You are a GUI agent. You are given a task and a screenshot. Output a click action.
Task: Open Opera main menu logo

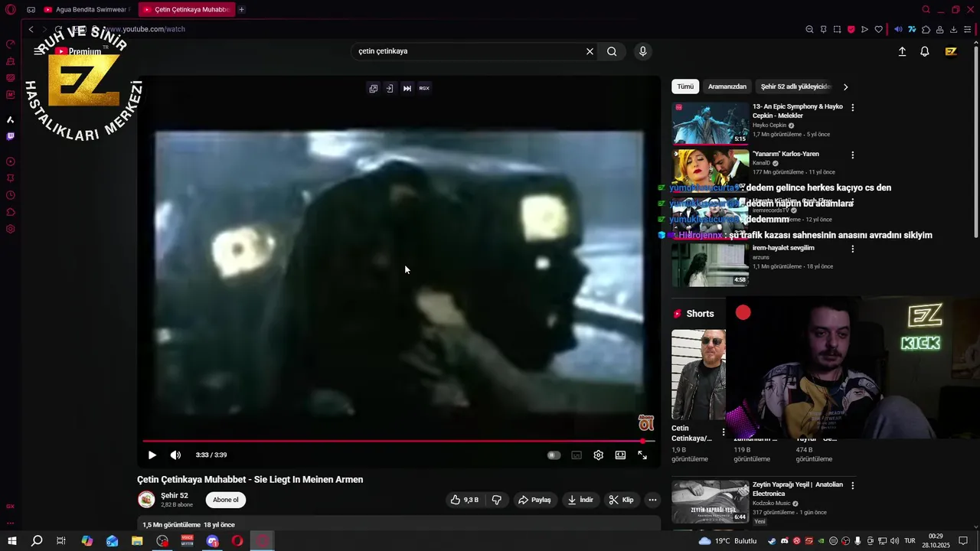[x=11, y=9]
